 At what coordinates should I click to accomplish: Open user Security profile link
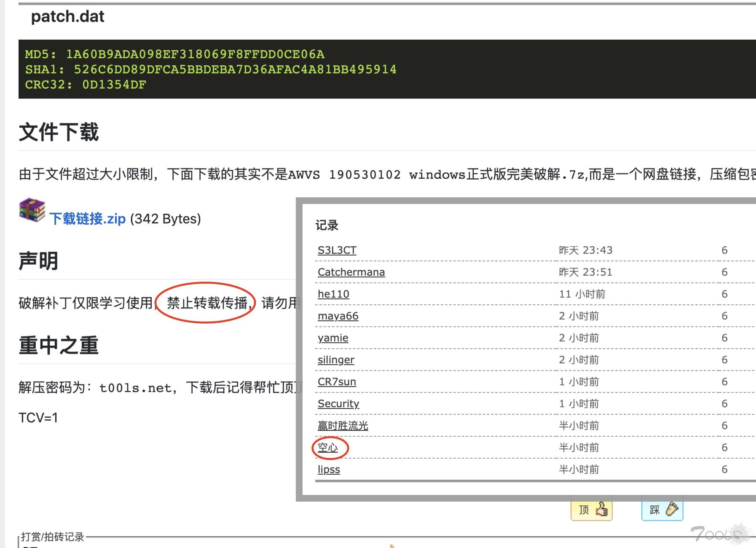[x=338, y=404]
